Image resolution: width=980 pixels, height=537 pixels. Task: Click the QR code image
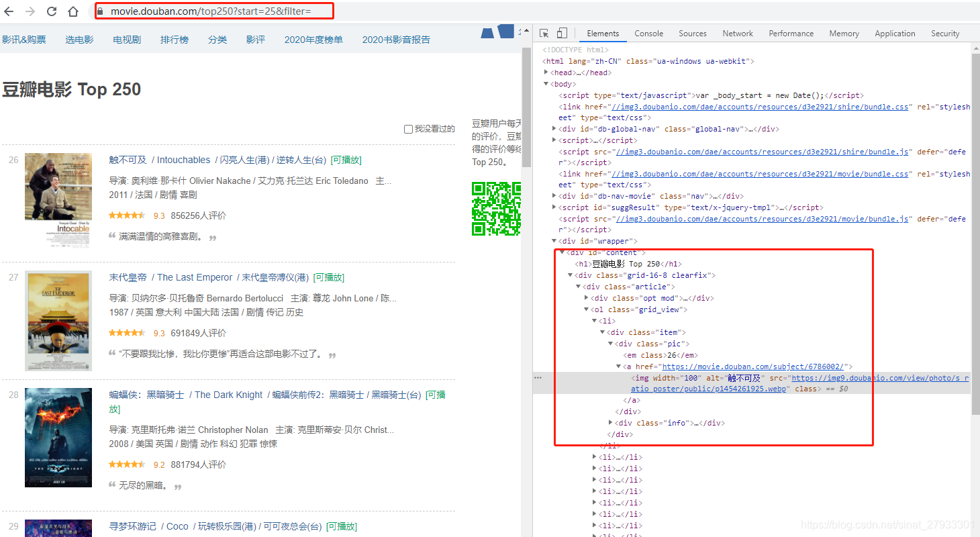pos(496,209)
